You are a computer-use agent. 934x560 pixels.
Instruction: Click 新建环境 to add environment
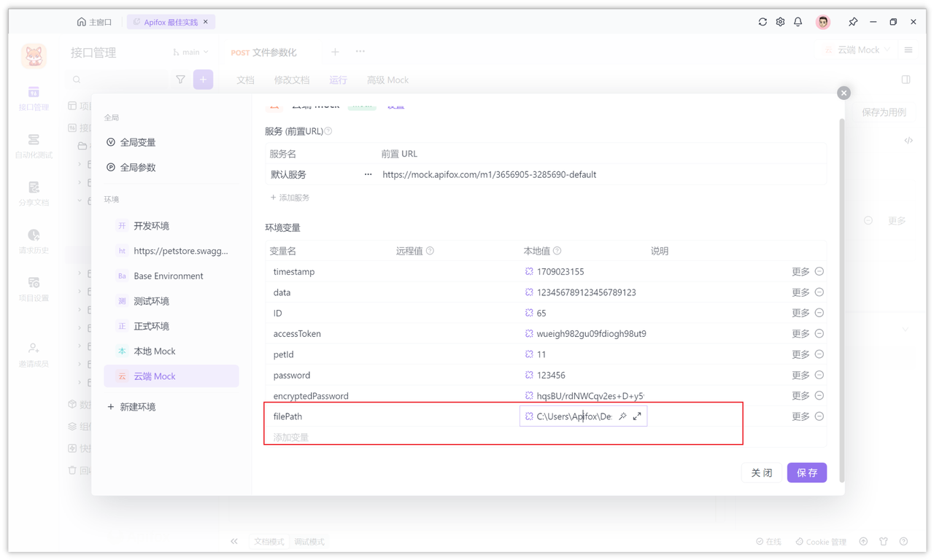point(131,407)
